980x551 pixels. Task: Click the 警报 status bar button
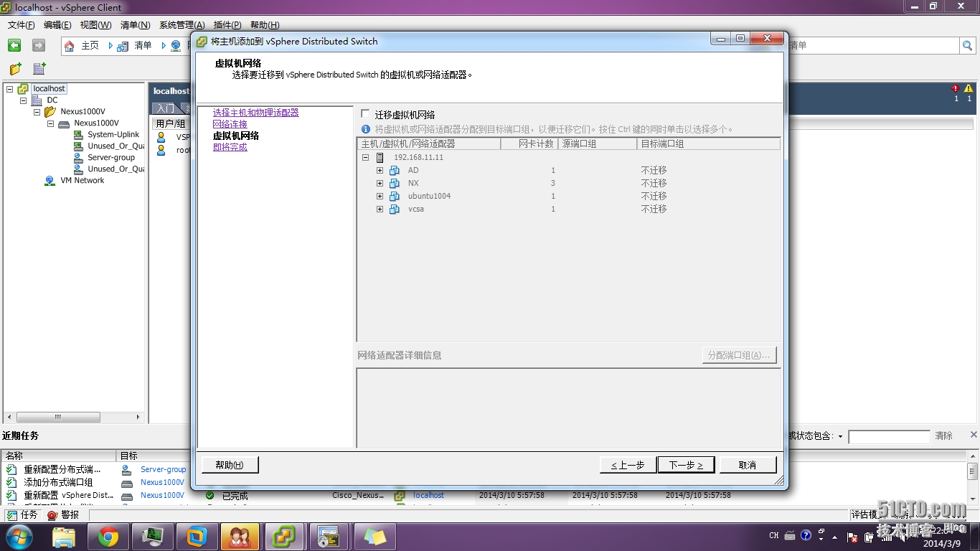tap(64, 515)
